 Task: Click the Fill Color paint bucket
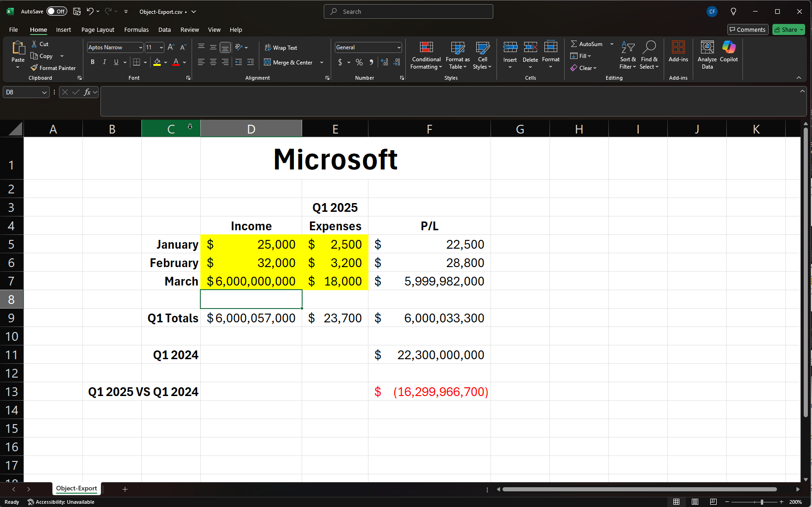(x=157, y=62)
